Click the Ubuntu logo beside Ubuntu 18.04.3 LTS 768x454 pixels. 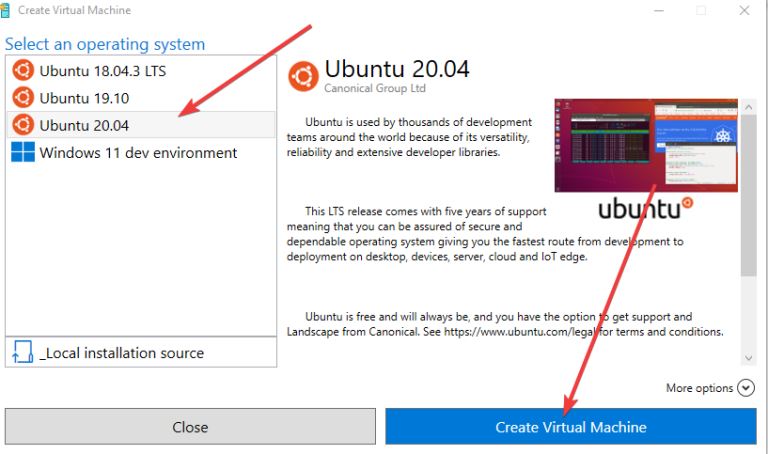(23, 71)
